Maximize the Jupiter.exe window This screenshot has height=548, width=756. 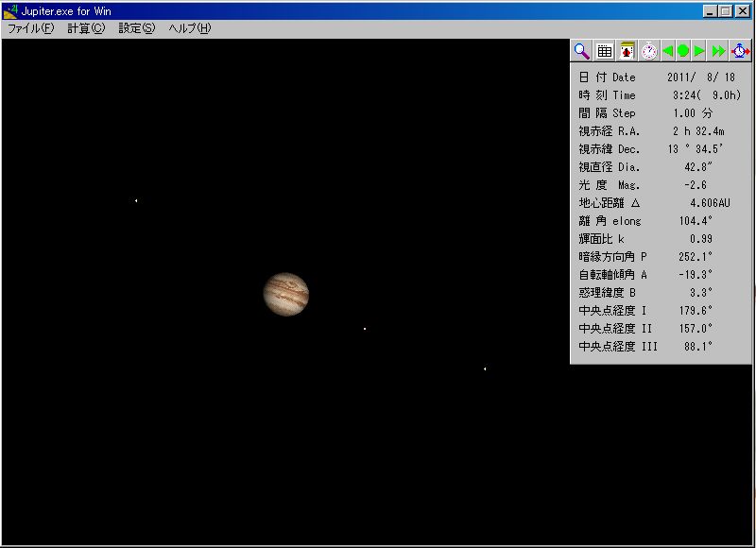click(725, 11)
